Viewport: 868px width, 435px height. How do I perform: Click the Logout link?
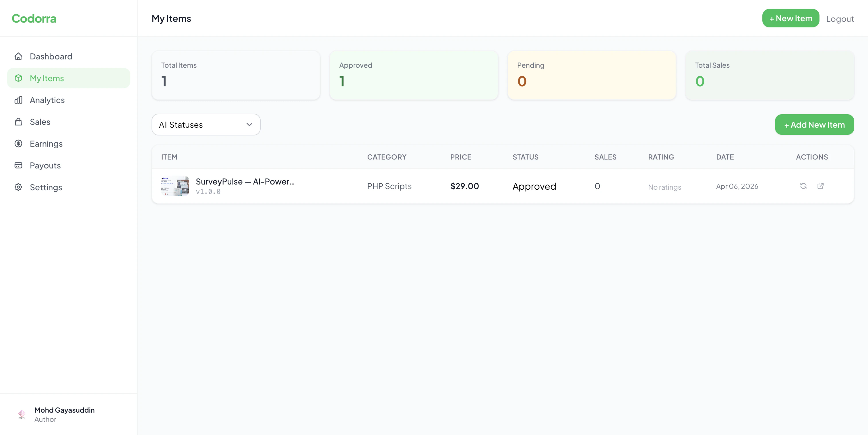click(840, 19)
